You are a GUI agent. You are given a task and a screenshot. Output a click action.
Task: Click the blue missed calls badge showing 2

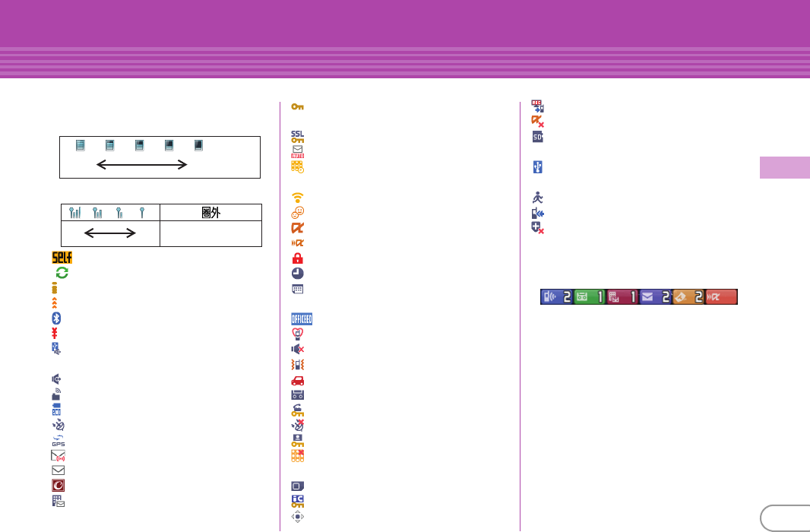pyautogui.click(x=557, y=296)
